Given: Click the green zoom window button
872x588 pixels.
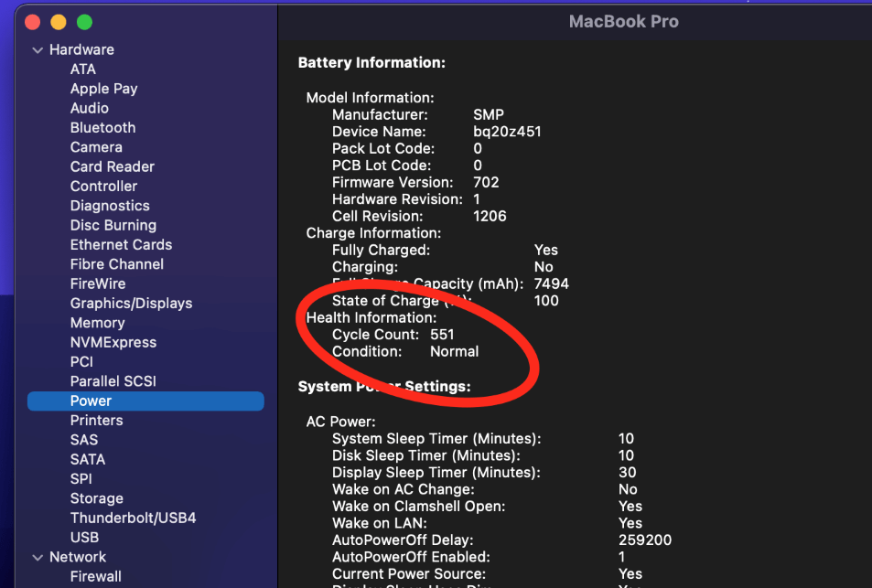Looking at the screenshot, I should point(84,21).
